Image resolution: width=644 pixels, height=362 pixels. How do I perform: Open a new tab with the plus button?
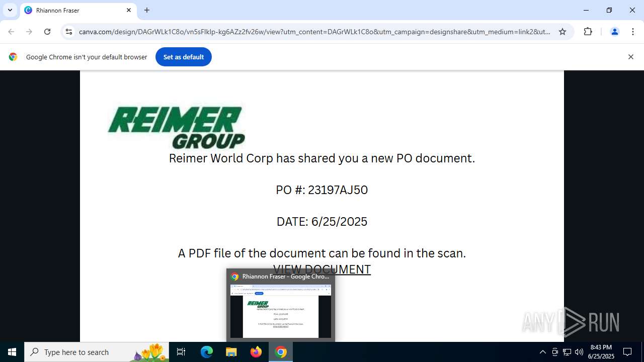coord(147,10)
